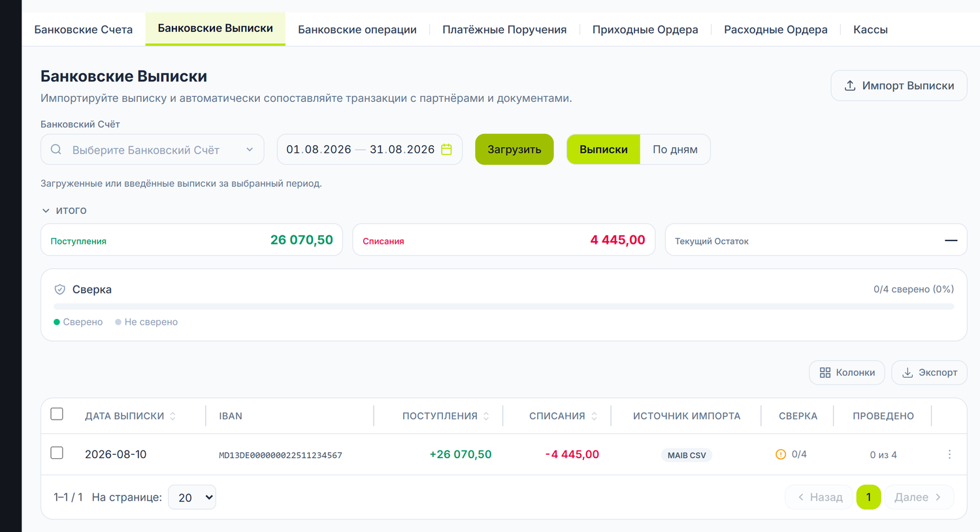Click the Загрузить button

click(514, 150)
